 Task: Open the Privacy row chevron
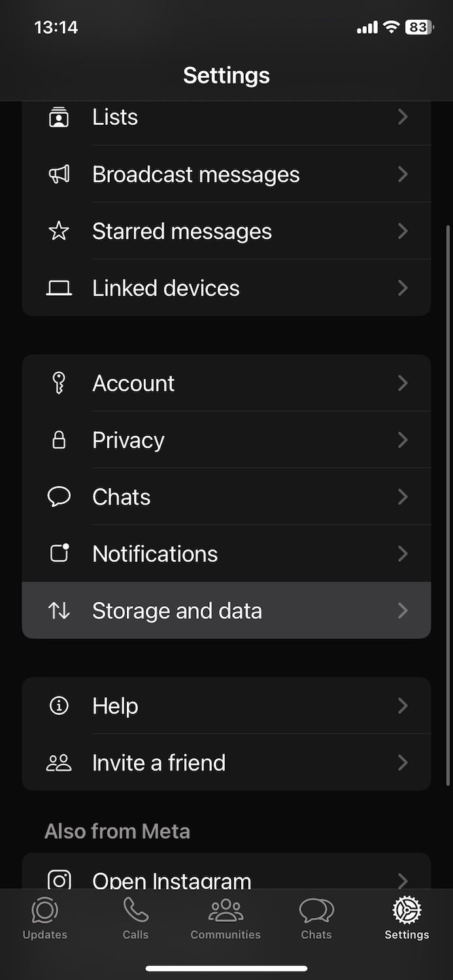point(403,440)
